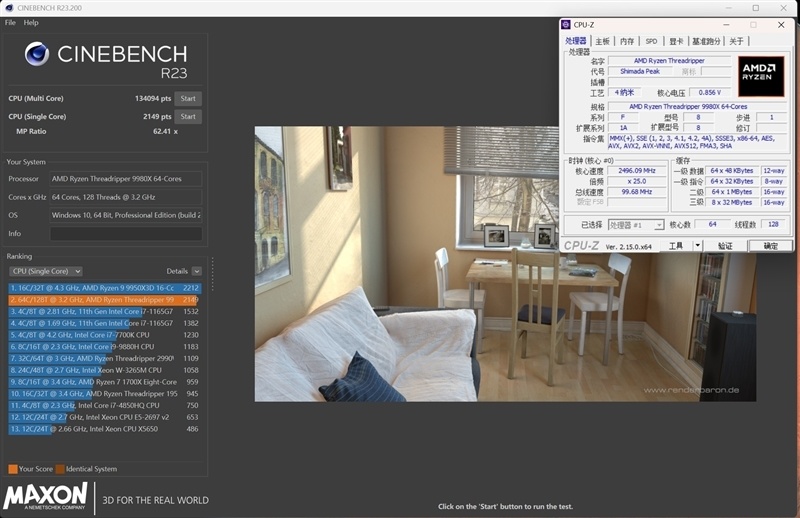Click the orange Your Score legend swatch
The height and width of the screenshot is (518, 800).
pos(12,468)
